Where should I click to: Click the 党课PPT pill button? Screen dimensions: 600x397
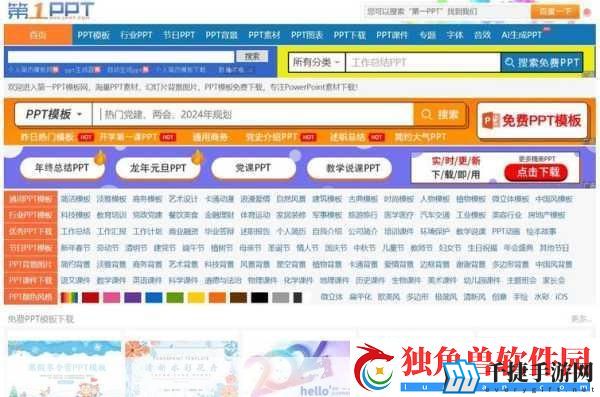click(253, 168)
